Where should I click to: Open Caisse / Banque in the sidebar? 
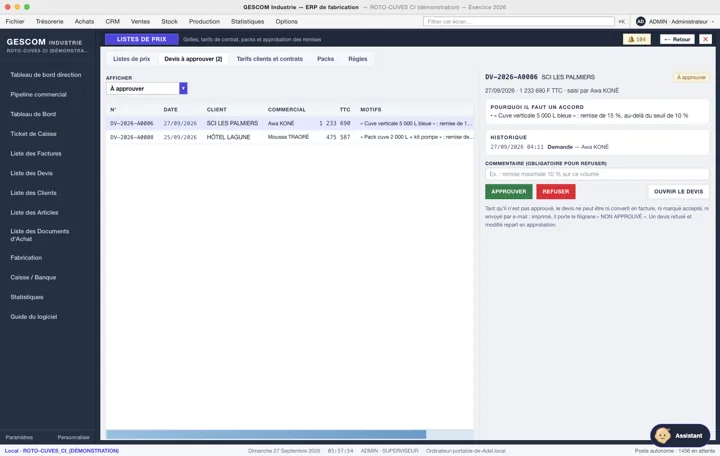33,278
